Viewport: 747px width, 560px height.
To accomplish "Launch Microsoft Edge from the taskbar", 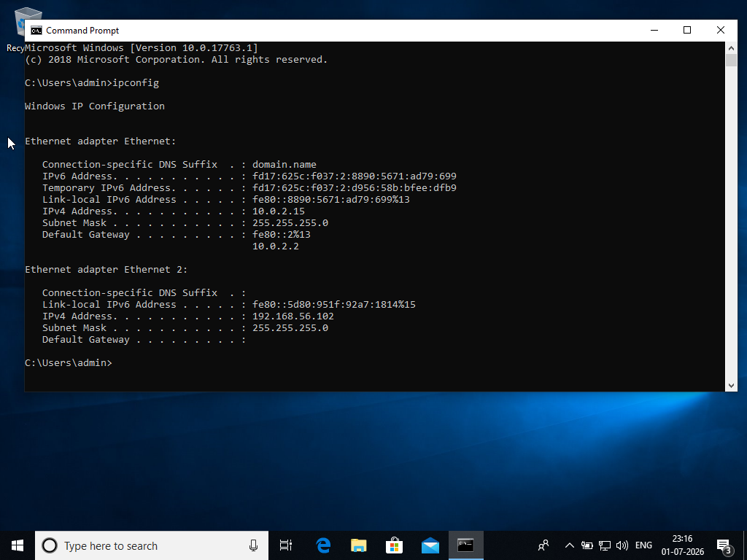I will (323, 545).
